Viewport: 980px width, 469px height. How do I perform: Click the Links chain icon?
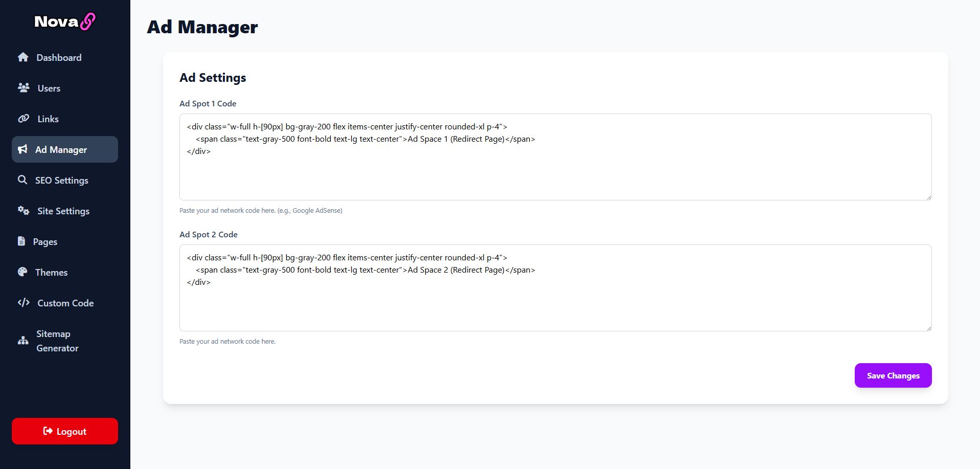click(x=24, y=119)
